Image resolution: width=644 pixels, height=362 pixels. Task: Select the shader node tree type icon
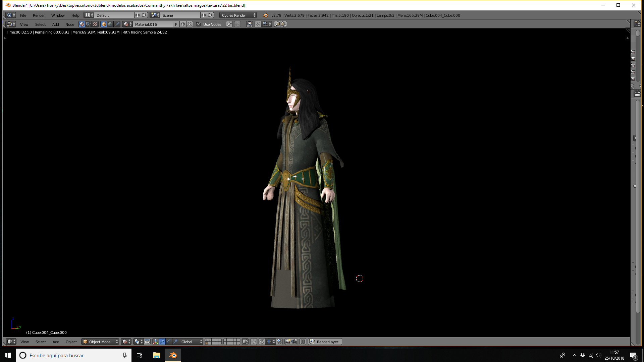point(82,24)
